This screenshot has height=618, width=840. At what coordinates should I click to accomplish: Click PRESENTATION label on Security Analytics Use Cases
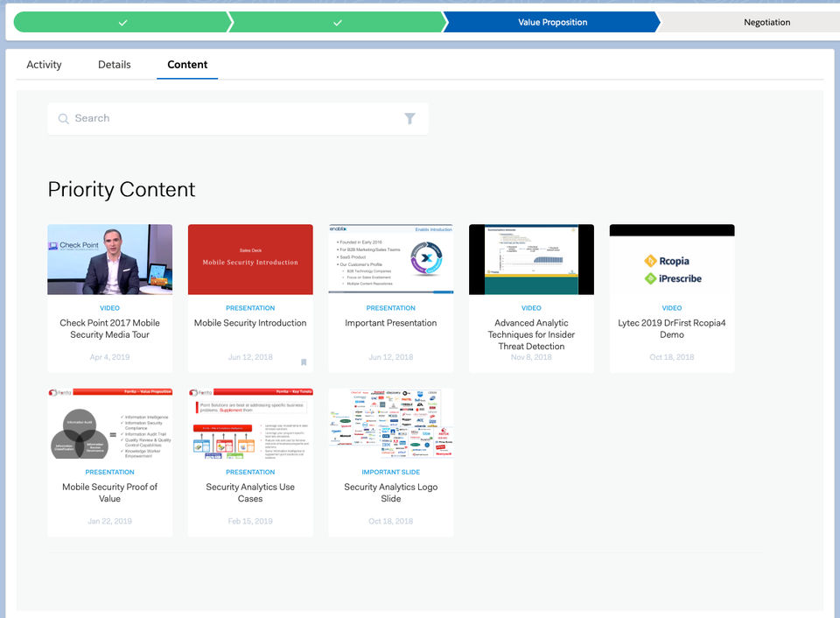click(250, 472)
